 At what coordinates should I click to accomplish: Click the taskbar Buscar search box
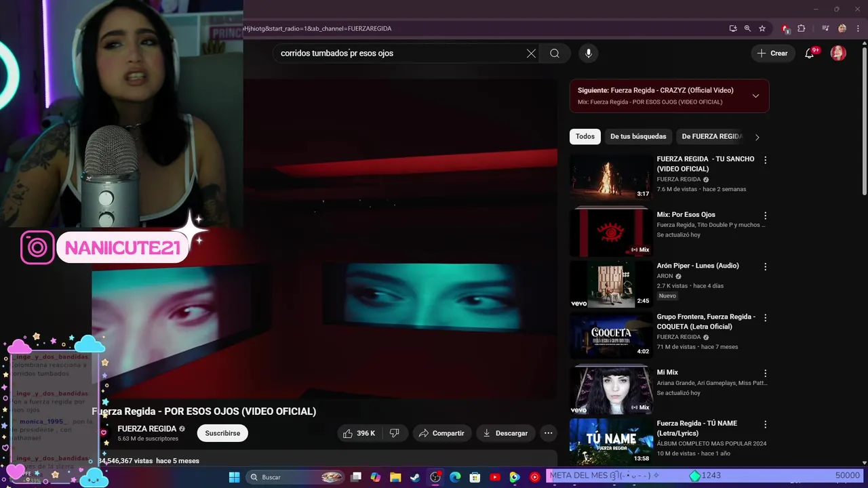[295, 477]
